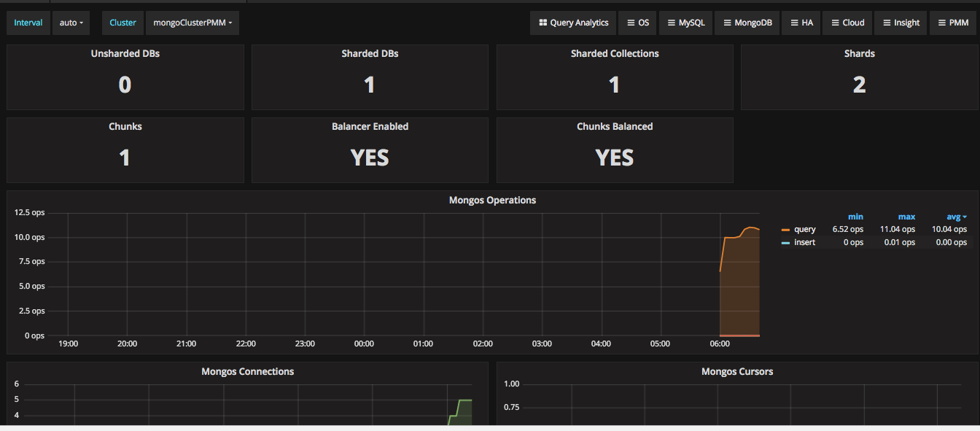
Task: Open the mongoClusterPMM cluster dropdown
Action: tap(192, 23)
